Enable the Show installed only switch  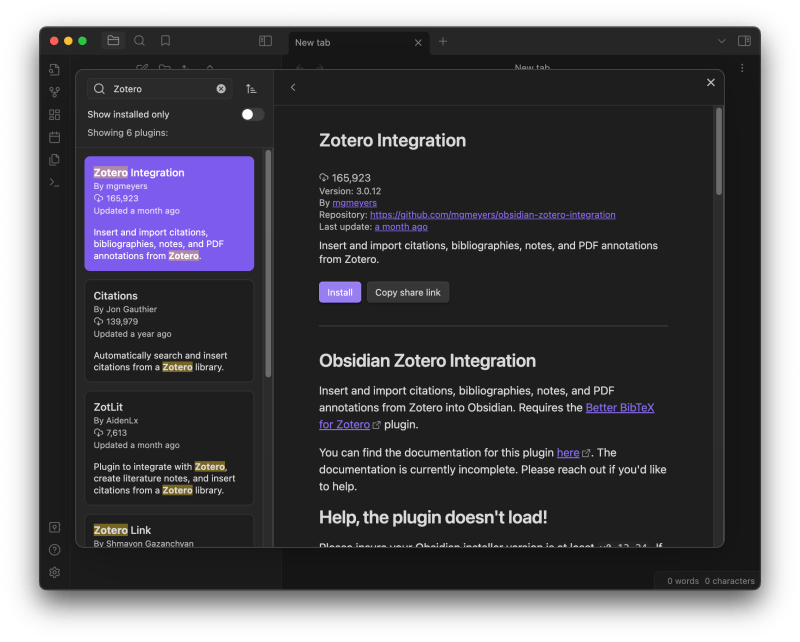pos(251,114)
